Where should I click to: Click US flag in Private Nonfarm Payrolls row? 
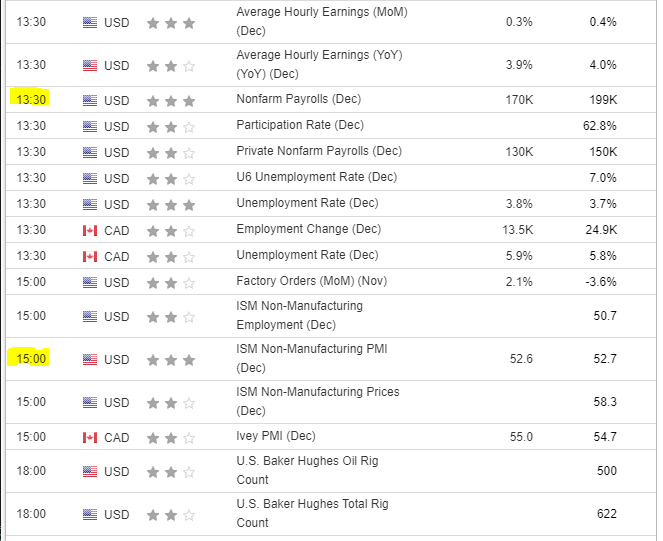coord(89,152)
